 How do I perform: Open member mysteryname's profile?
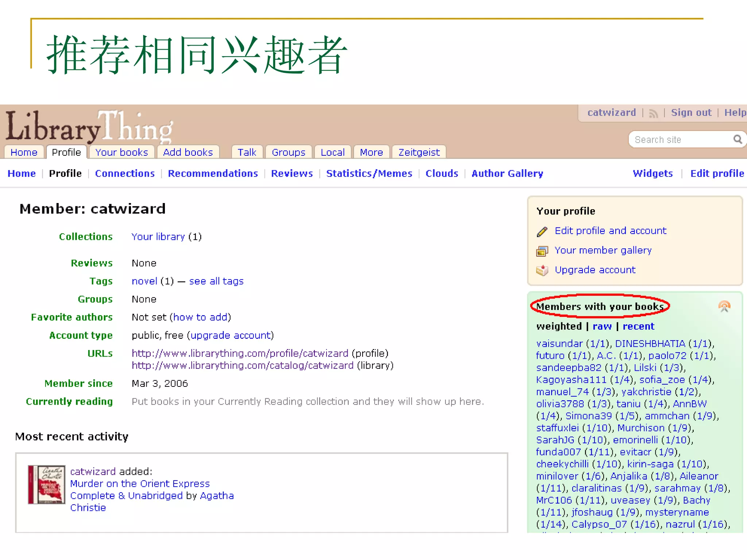click(677, 513)
